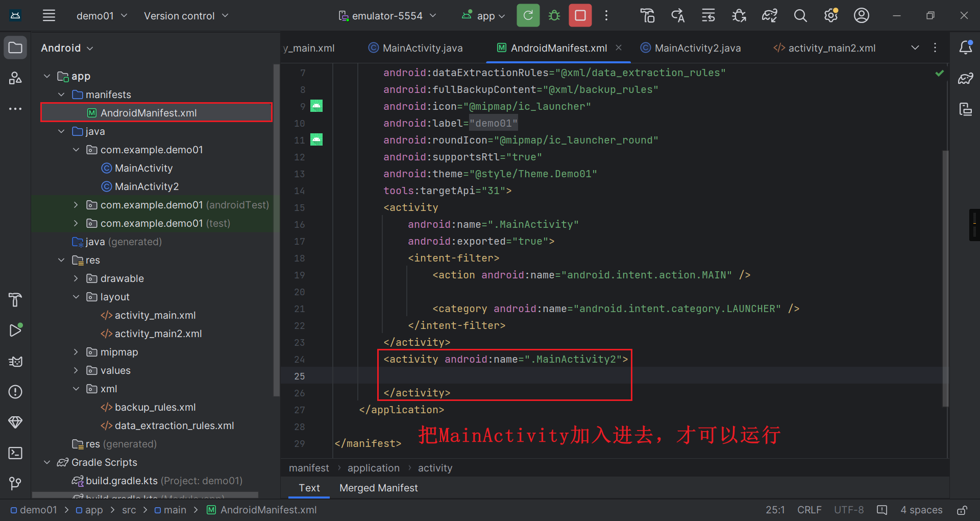Image resolution: width=980 pixels, height=521 pixels.
Task: Click manifest in the XML breadcrumb
Action: pos(309,468)
